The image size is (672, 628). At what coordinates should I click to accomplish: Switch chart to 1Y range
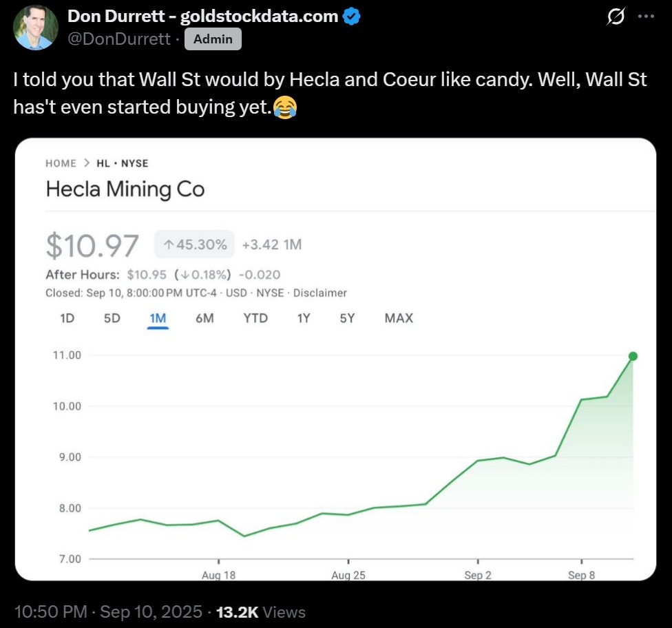point(304,318)
